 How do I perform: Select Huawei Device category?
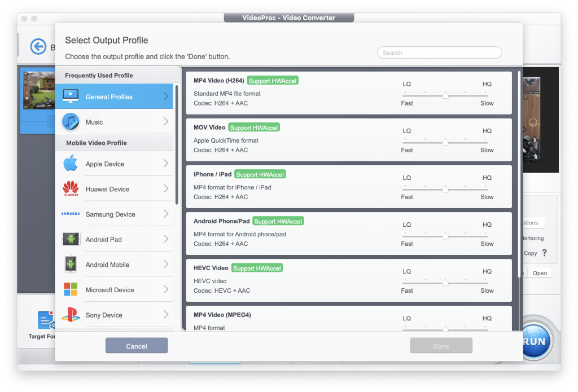pos(114,188)
